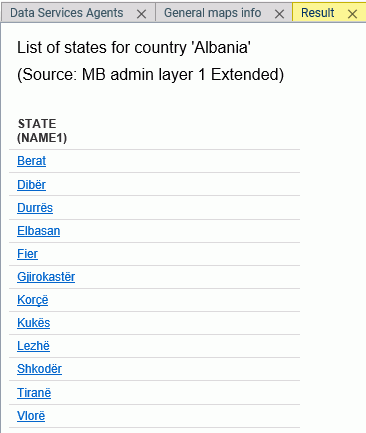Select the Lezhë link
Screen dimensions: 366x433
(33, 346)
